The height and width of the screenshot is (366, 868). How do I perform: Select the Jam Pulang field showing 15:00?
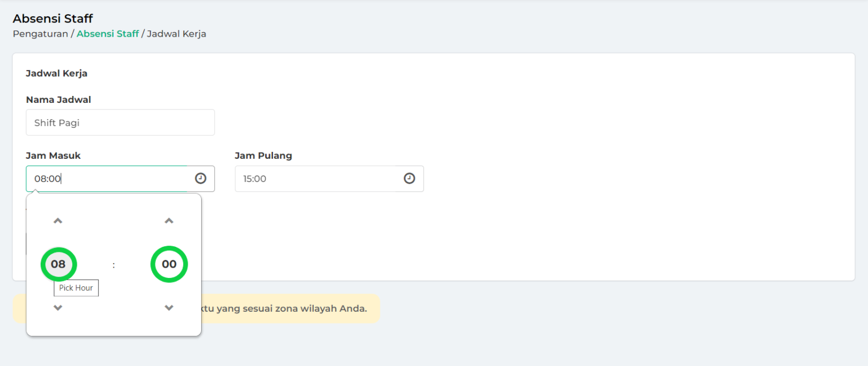click(316, 178)
